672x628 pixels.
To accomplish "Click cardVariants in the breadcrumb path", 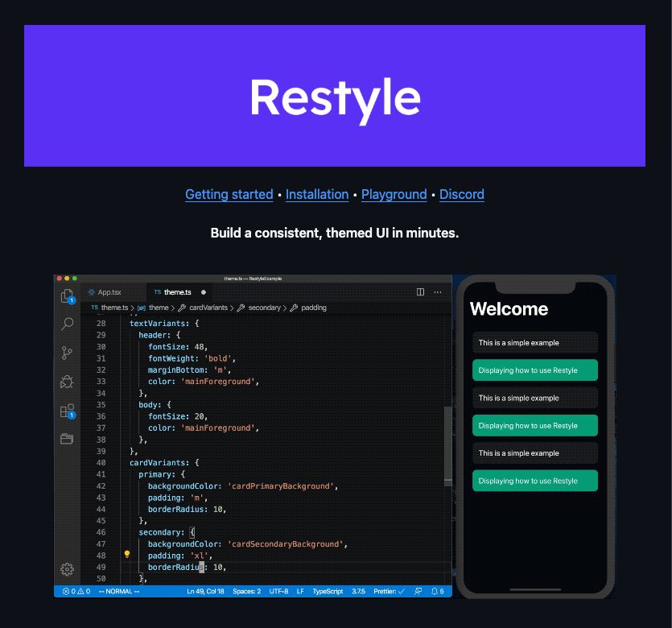I will 208,308.
